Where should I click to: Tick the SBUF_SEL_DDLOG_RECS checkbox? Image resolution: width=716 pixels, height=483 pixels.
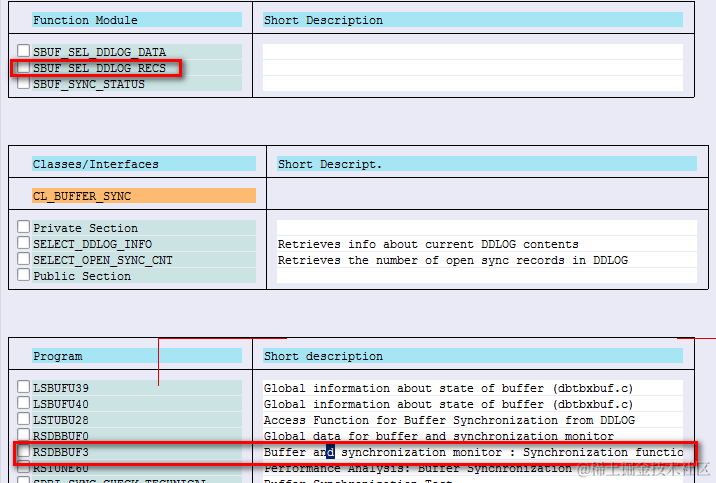(x=23, y=67)
